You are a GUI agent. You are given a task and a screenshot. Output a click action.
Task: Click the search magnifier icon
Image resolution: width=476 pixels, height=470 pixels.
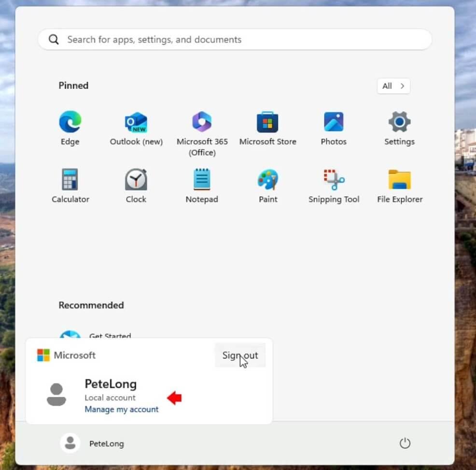coord(54,40)
